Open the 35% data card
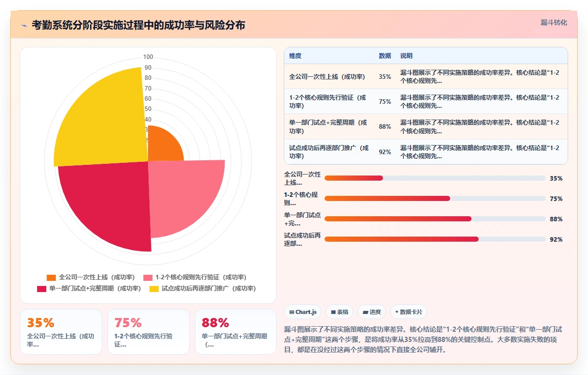The image size is (588, 375). [61, 332]
